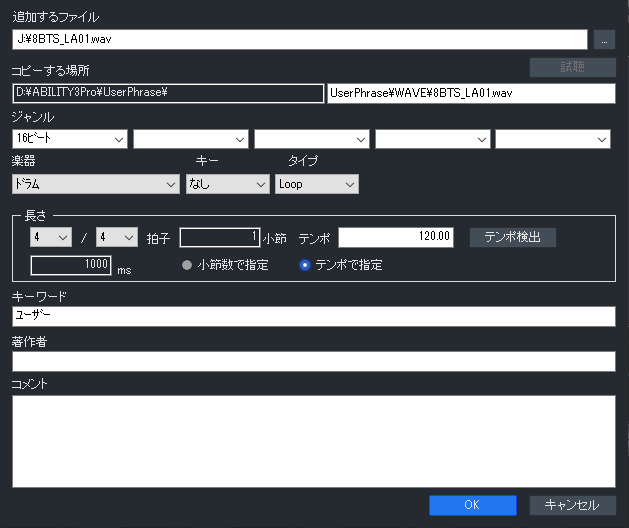Open the second genre dropdown
629x528 pixels.
191,139
